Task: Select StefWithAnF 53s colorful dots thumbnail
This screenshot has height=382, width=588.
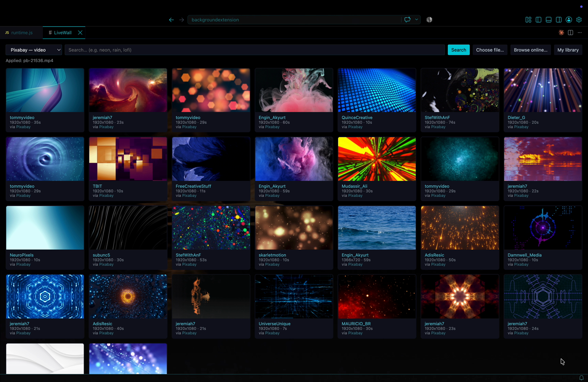Action: (x=211, y=228)
